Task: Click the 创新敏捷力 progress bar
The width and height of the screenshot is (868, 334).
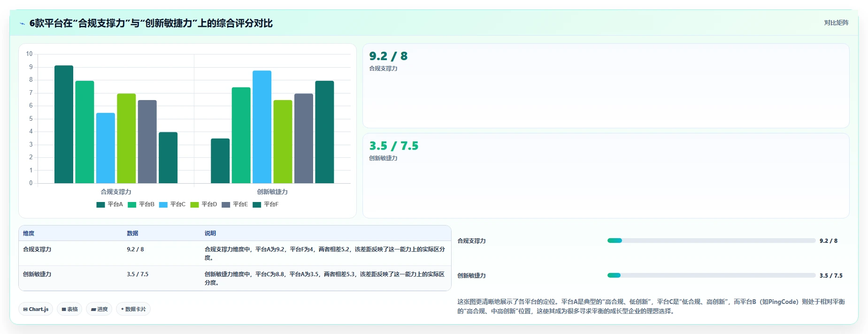Action: coord(711,275)
